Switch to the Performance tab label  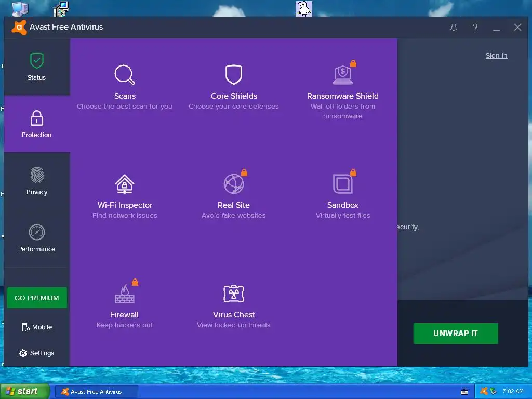pos(37,249)
